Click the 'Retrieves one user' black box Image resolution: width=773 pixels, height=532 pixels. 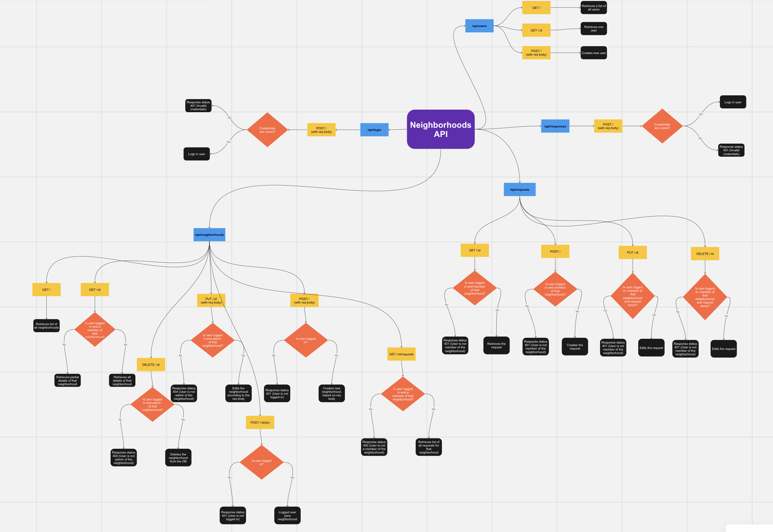[x=594, y=29]
